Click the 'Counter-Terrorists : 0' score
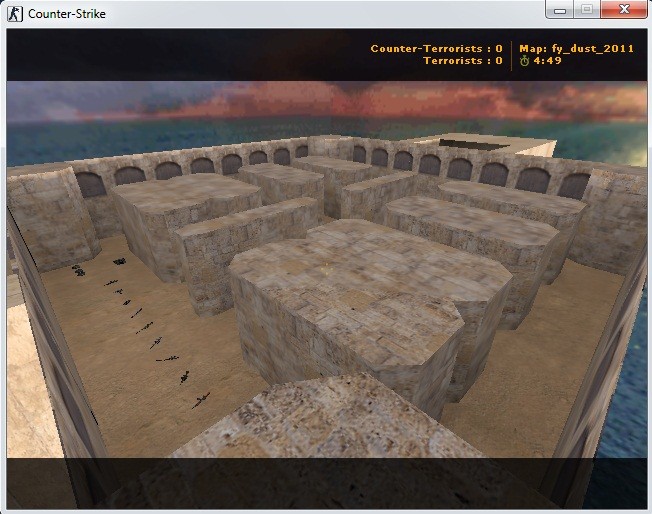The width and height of the screenshot is (652, 514). (437, 49)
